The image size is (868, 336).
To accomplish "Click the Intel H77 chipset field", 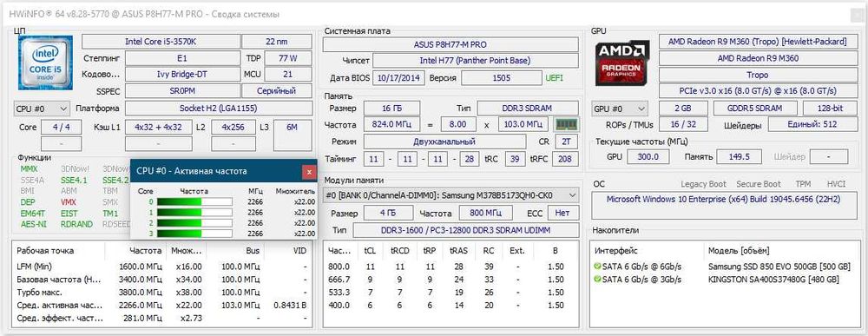I will (475, 61).
